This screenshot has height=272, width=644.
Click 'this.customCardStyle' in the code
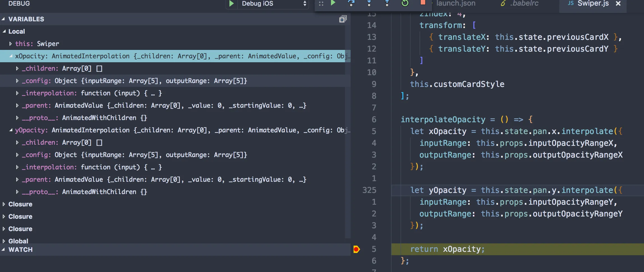(457, 84)
